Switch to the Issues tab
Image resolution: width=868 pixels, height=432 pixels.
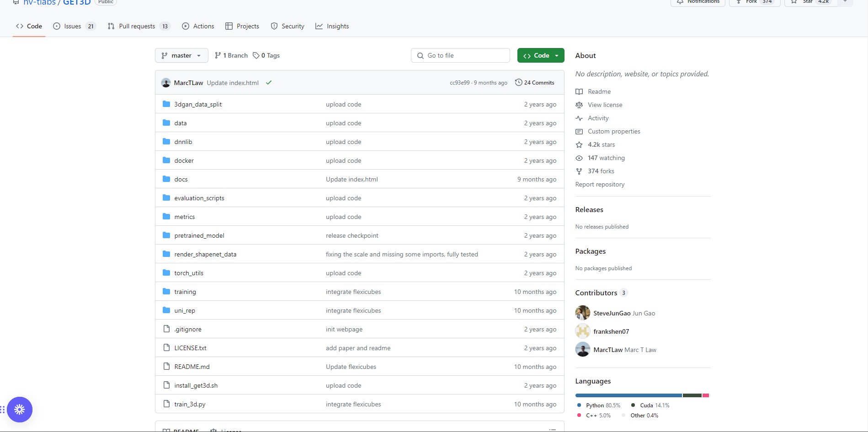point(75,26)
